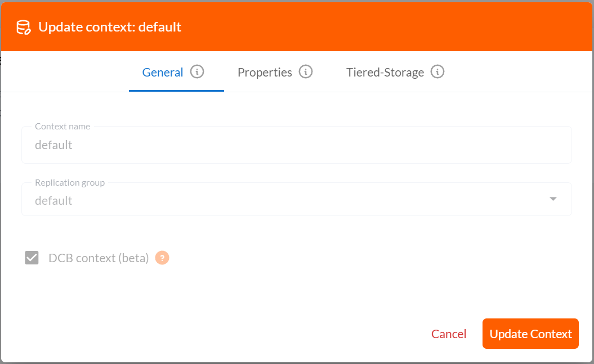Click the Context name field label

[62, 127]
